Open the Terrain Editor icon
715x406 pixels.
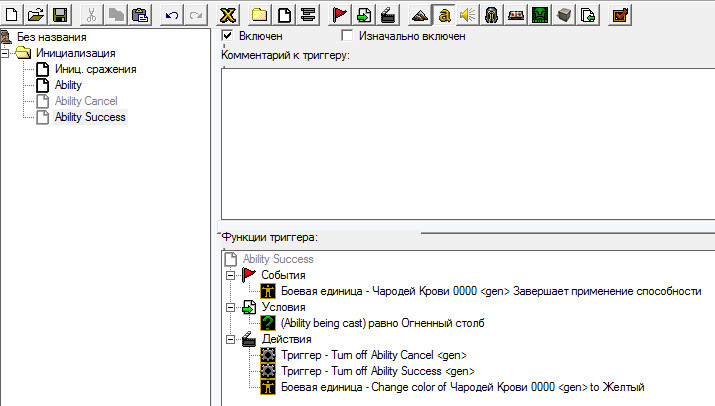click(x=420, y=15)
